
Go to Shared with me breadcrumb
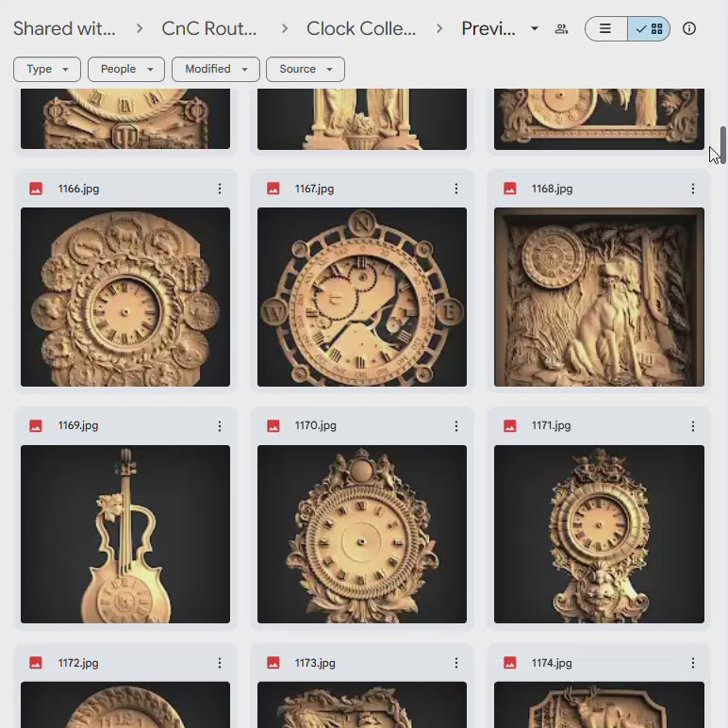64,29
